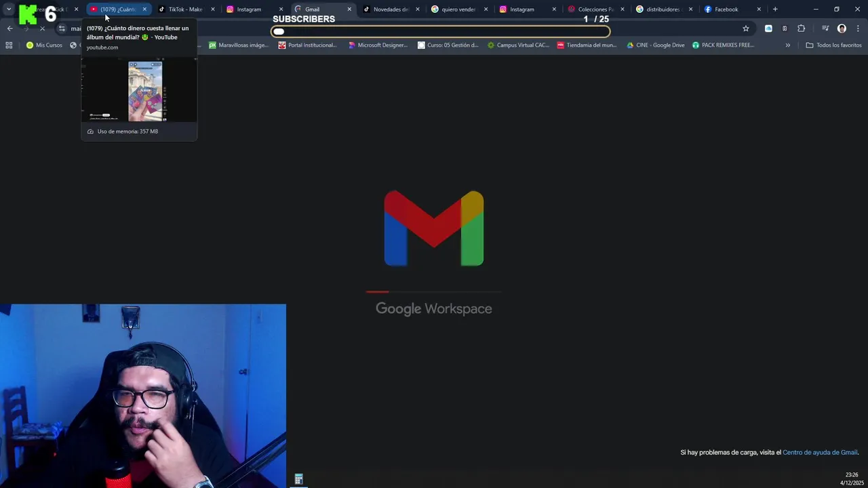Open the tab search dropdown arrow
Image resolution: width=868 pixels, height=488 pixels.
(8, 9)
